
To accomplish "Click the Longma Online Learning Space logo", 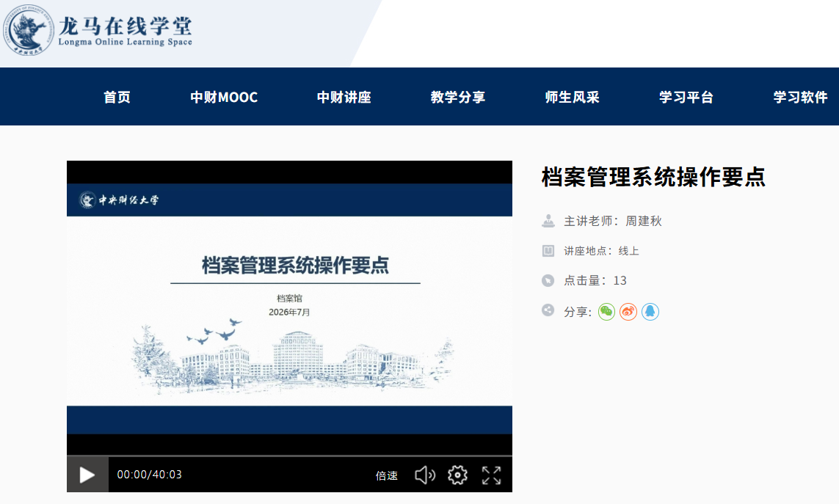I will point(98,30).
